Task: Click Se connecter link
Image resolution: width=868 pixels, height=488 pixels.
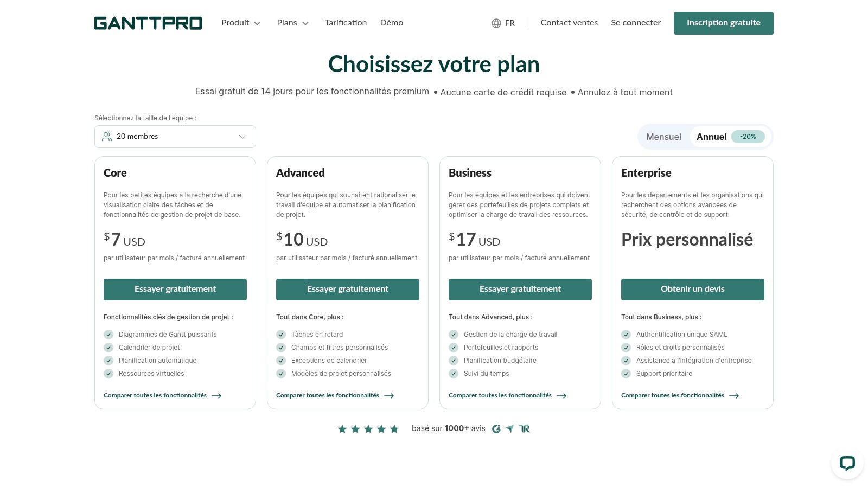Action: [636, 23]
